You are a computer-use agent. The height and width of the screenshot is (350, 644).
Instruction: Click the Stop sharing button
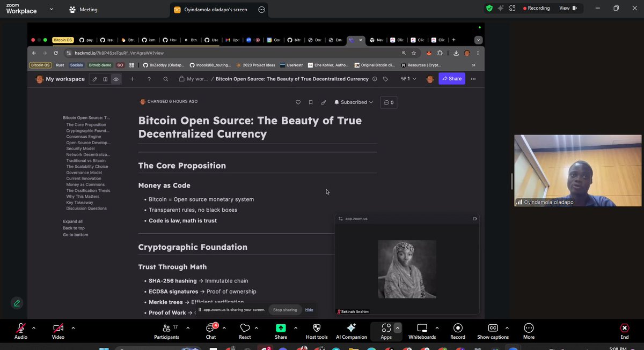tap(285, 310)
